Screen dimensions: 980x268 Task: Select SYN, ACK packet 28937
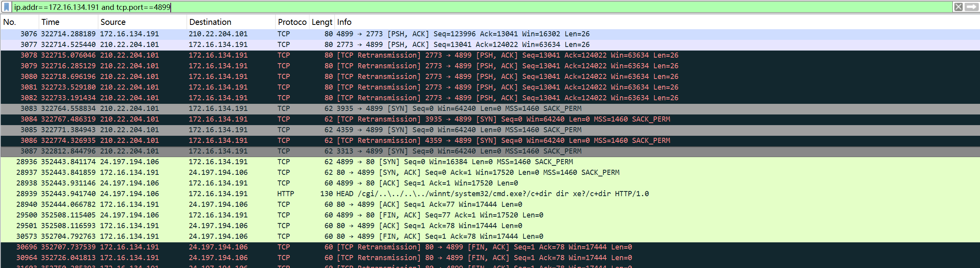point(490,172)
